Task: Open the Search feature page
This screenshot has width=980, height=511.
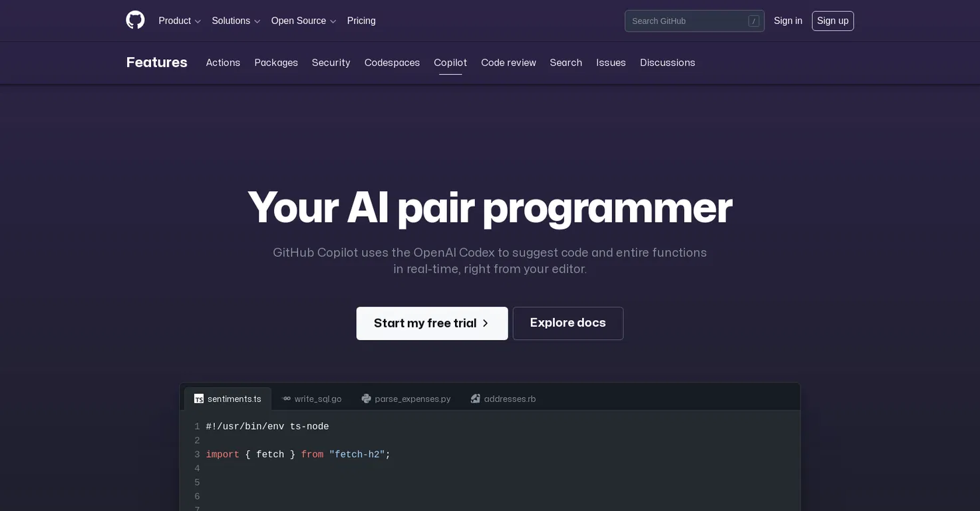Action: click(x=566, y=63)
